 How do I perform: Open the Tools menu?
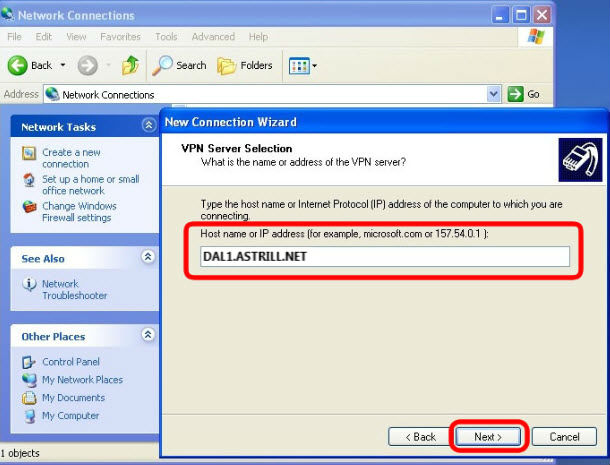166,37
